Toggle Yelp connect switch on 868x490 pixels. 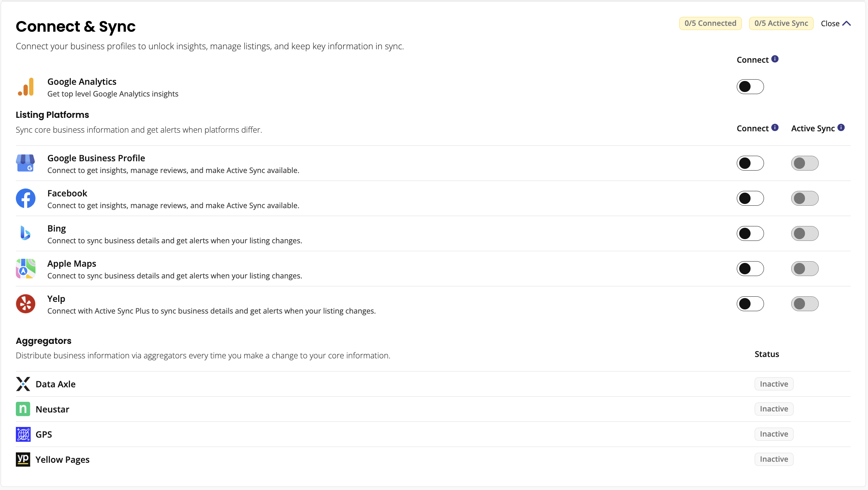pos(750,304)
